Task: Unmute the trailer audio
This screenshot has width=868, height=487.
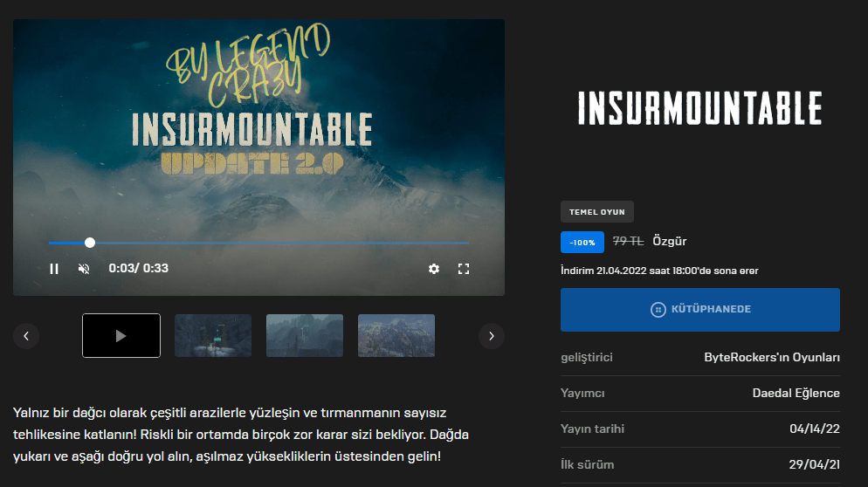Action: [84, 269]
